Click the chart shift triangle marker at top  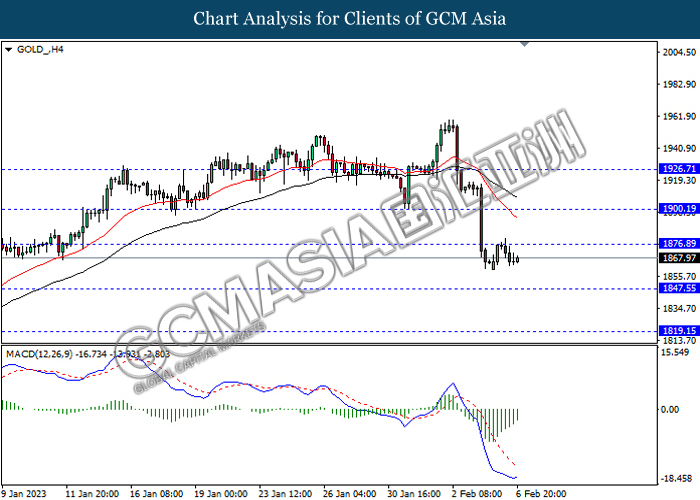point(525,44)
